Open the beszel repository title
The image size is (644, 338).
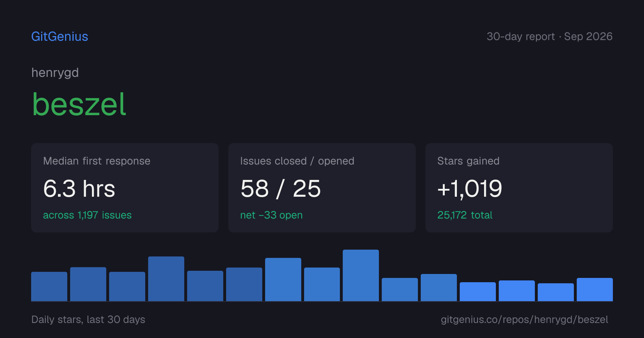point(79,104)
